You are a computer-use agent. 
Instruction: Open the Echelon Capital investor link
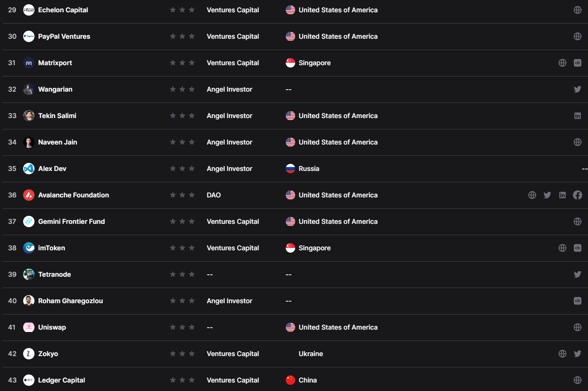tap(63, 10)
